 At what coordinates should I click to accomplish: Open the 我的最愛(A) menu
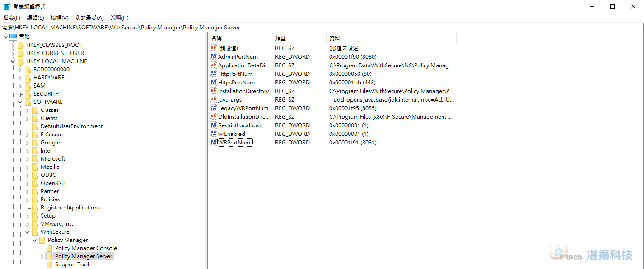[89, 18]
